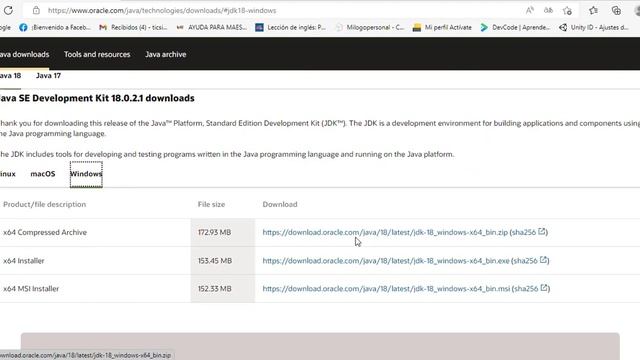Click Download column header
Screen dimensions: 640x360
click(x=280, y=204)
